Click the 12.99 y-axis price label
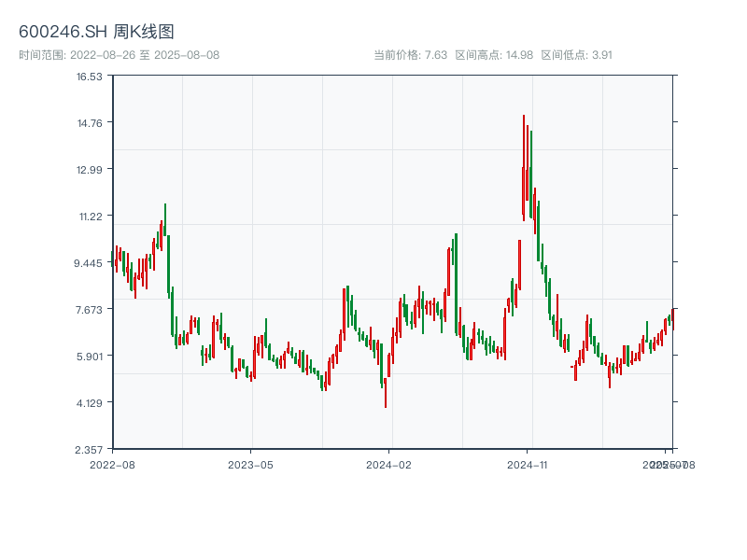Image resolution: width=747 pixels, height=560 pixels. (90, 170)
